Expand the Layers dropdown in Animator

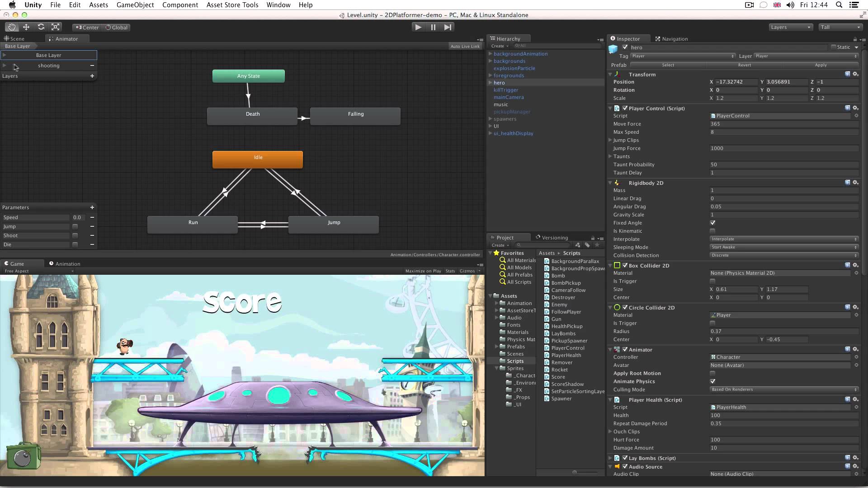[9, 76]
